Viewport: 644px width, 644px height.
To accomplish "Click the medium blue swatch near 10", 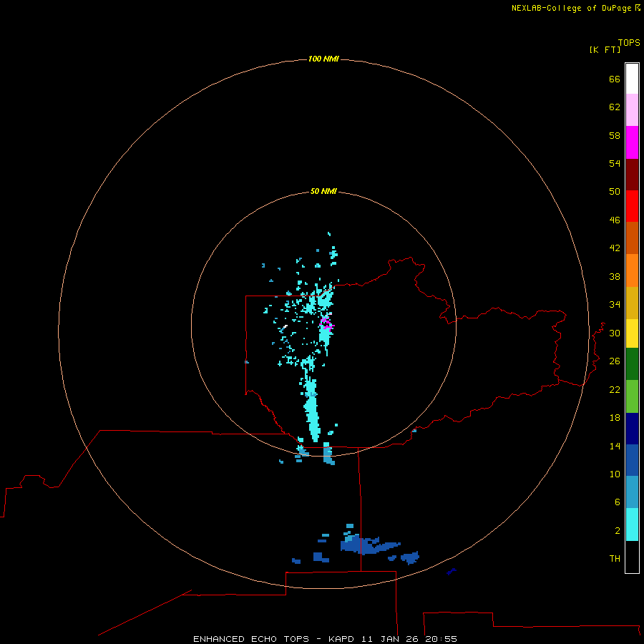I will 632,460.
